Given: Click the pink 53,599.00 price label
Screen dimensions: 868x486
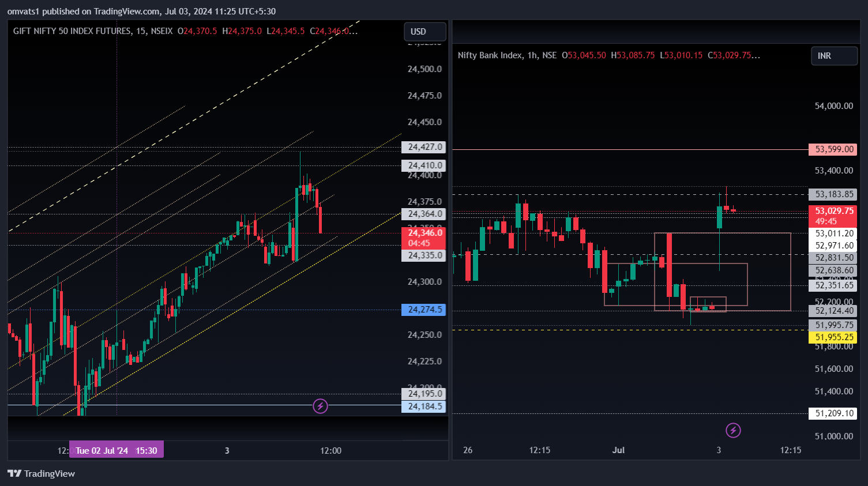Looking at the screenshot, I should 833,149.
